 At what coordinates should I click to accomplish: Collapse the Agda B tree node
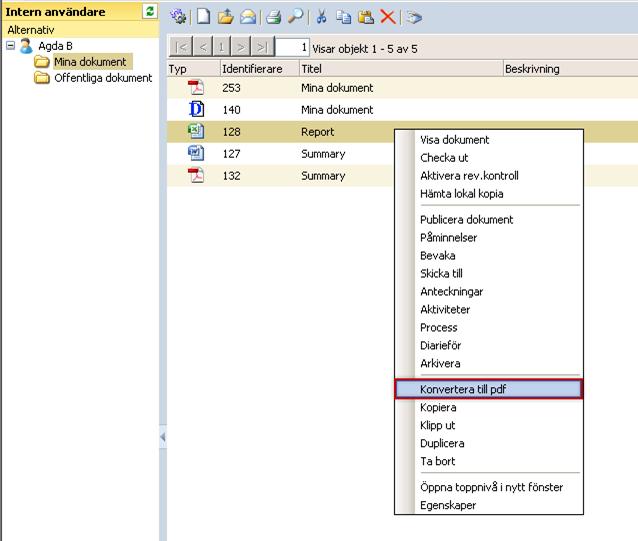pos(11,45)
